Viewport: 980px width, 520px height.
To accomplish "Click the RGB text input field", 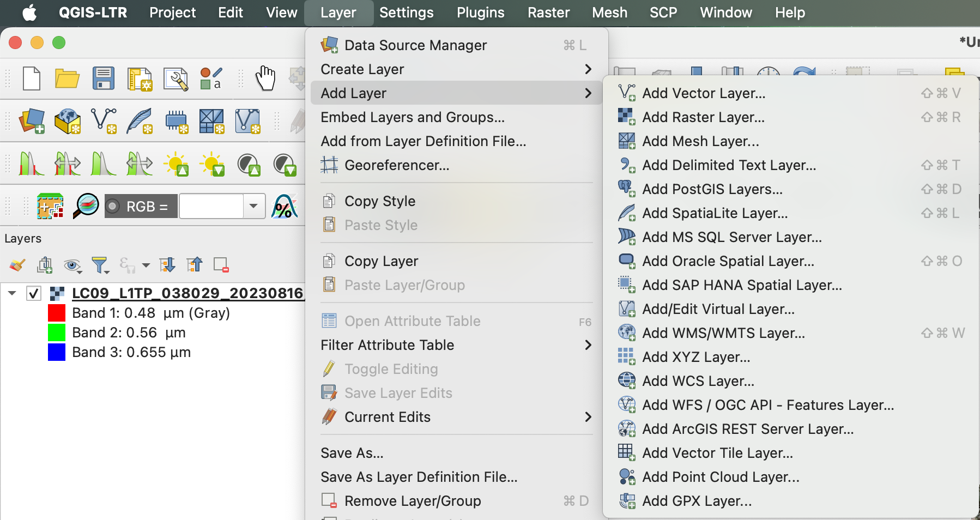I will pos(211,207).
